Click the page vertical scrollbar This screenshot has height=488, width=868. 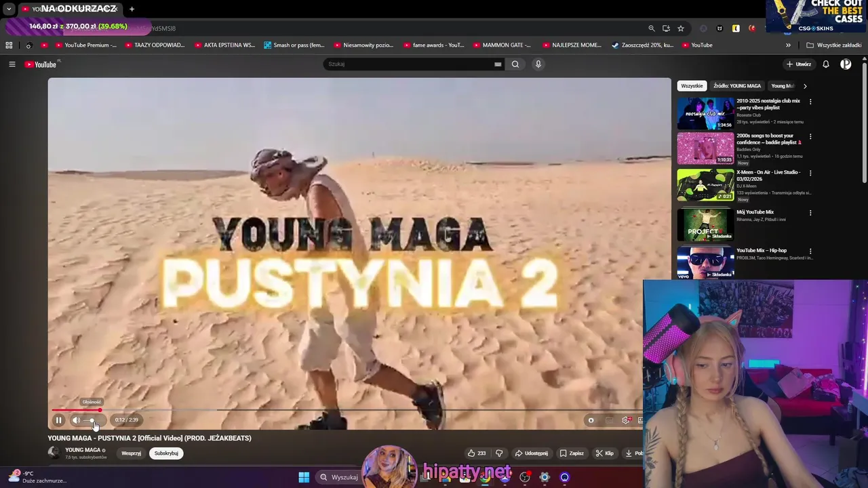tap(865, 122)
